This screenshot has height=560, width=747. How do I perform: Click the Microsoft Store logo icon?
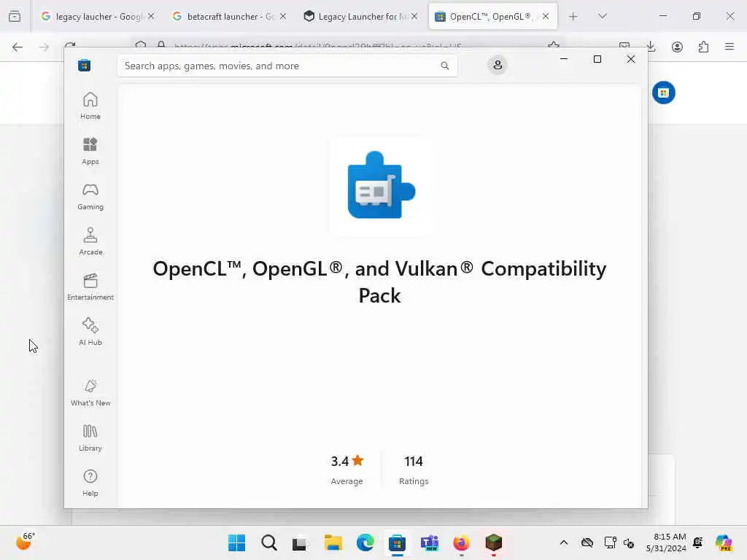tap(85, 65)
